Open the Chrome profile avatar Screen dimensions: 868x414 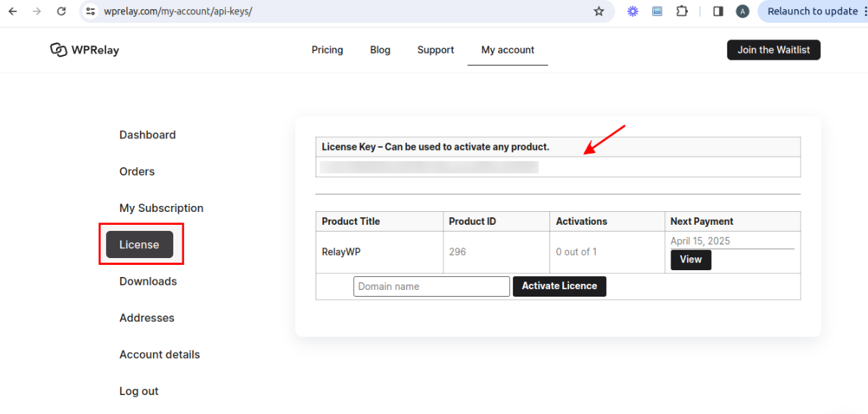(x=742, y=11)
